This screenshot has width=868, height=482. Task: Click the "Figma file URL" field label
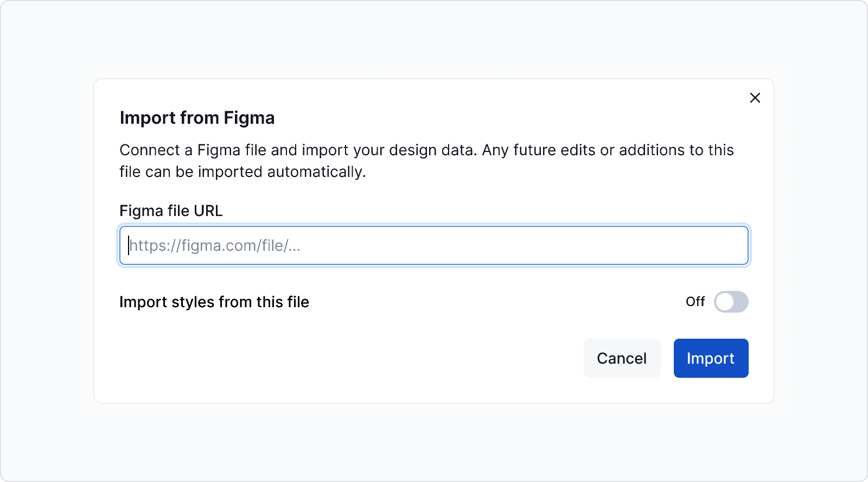[x=171, y=211]
